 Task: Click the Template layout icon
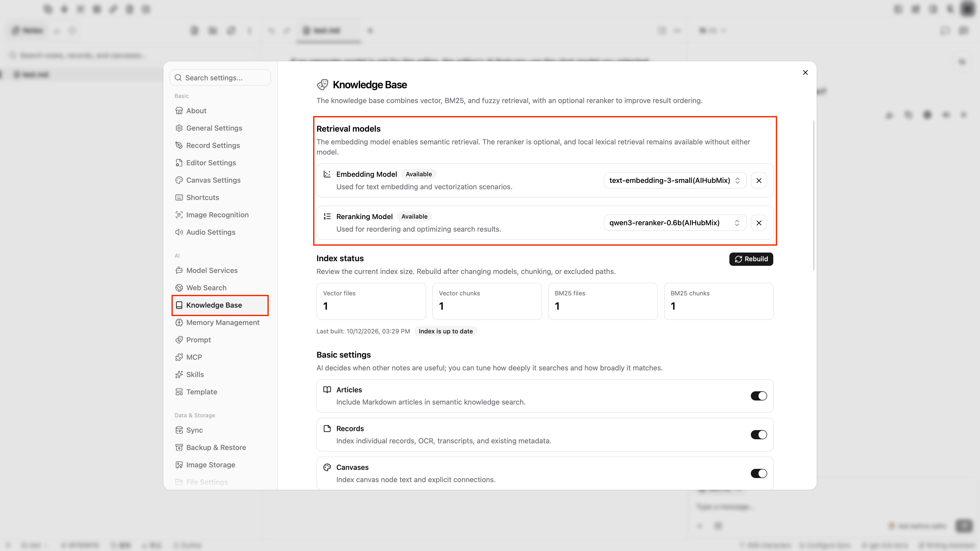click(x=179, y=392)
